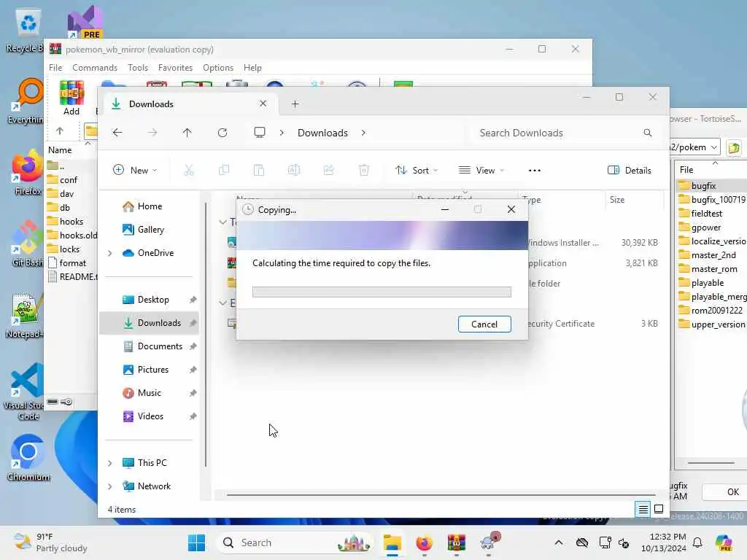
Task: Click the Cut scissors icon
Action: coord(189,170)
